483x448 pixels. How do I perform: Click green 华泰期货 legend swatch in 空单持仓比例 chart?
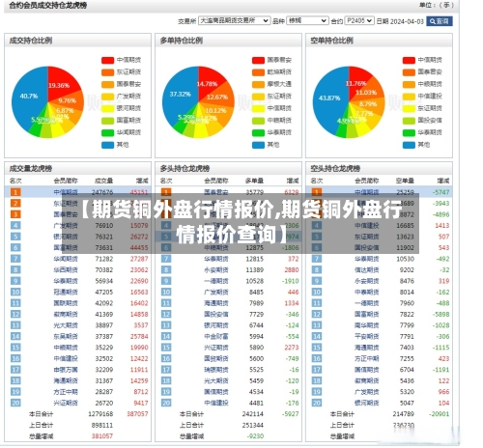pyautogui.click(x=409, y=132)
